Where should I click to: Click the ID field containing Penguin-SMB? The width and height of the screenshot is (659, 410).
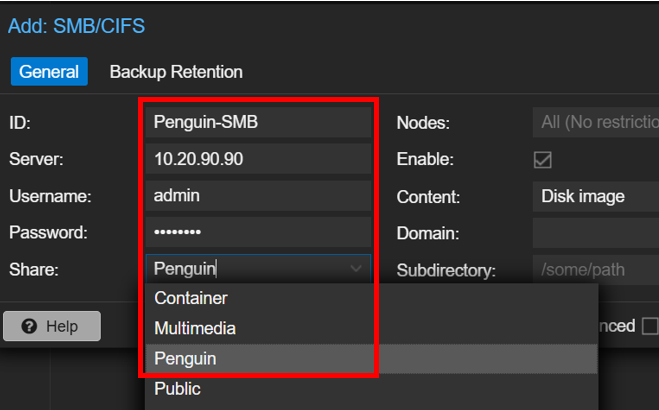point(257,123)
